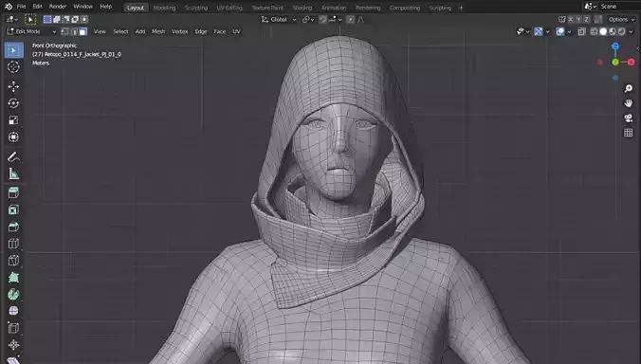Switch to solid shading
641x364 pixels.
(x=603, y=31)
